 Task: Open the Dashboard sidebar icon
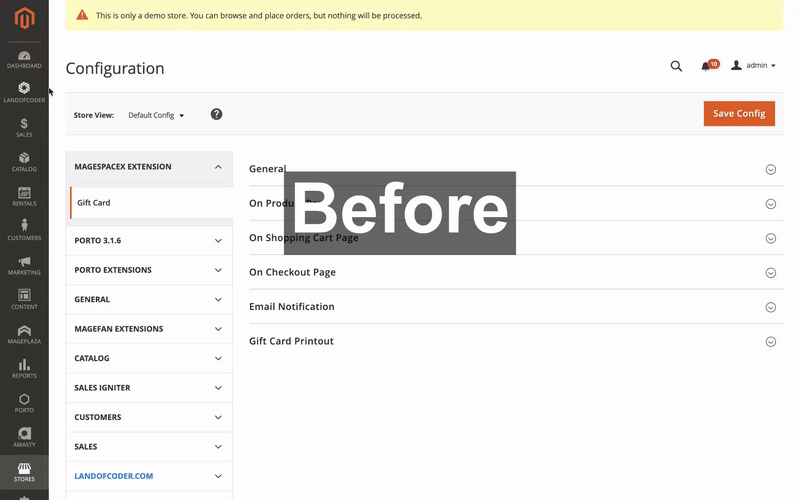24,59
